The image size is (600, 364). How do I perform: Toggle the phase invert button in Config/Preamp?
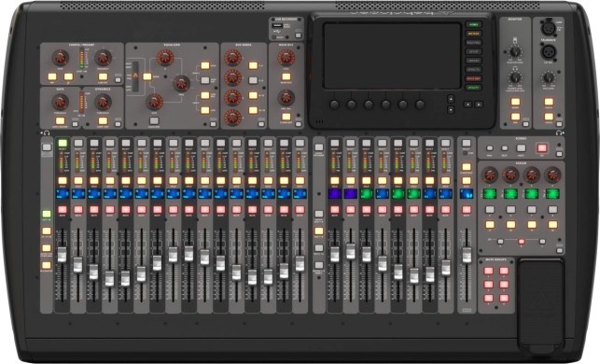tap(68, 77)
